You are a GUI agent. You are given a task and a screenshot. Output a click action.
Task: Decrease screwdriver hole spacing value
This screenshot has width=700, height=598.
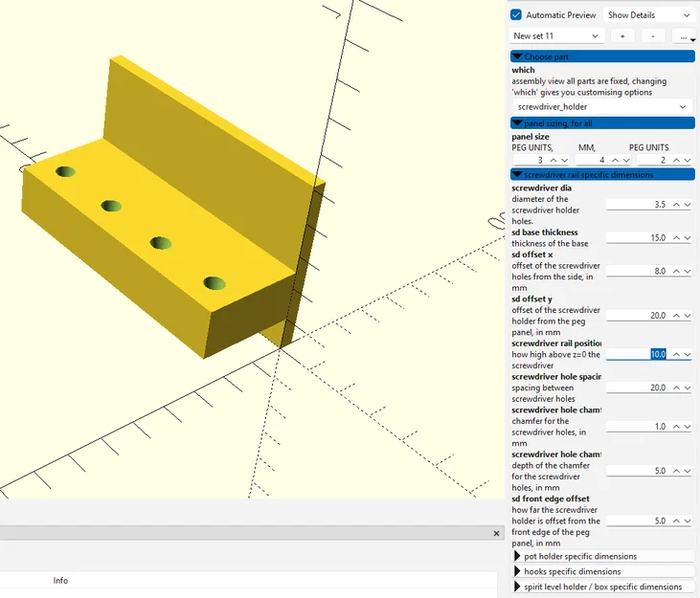tap(687, 388)
